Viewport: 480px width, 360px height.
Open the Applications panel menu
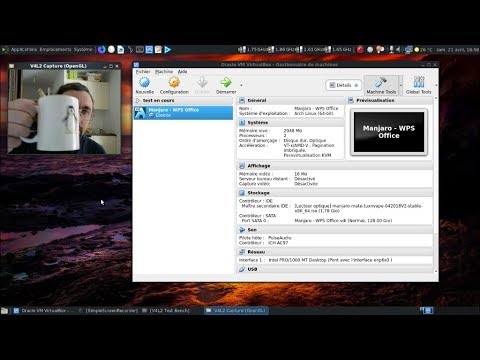click(x=24, y=50)
